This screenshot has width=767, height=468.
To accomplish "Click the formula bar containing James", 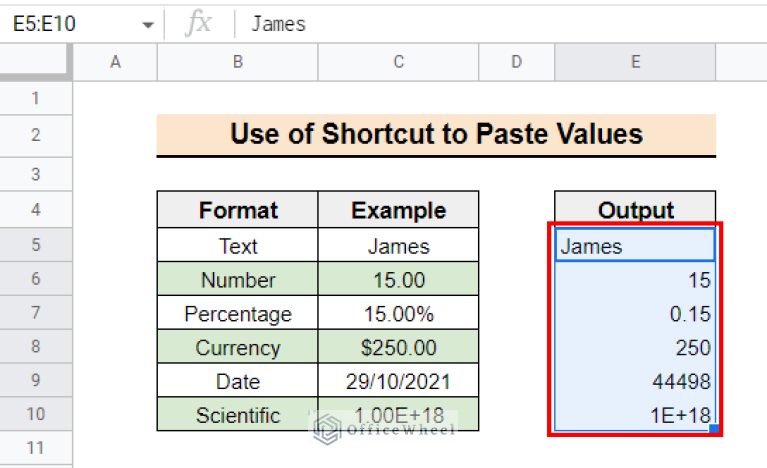I will pyautogui.click(x=500, y=24).
